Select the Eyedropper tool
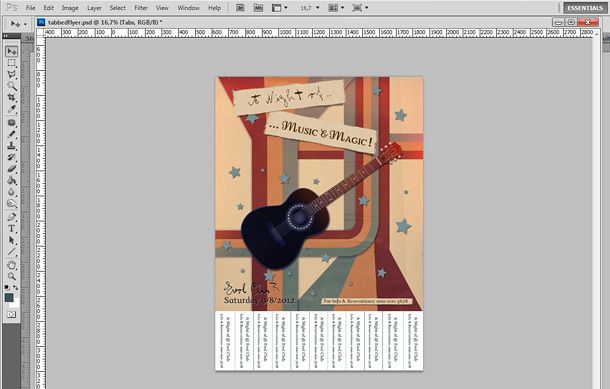This screenshot has height=389, width=610. click(x=12, y=109)
